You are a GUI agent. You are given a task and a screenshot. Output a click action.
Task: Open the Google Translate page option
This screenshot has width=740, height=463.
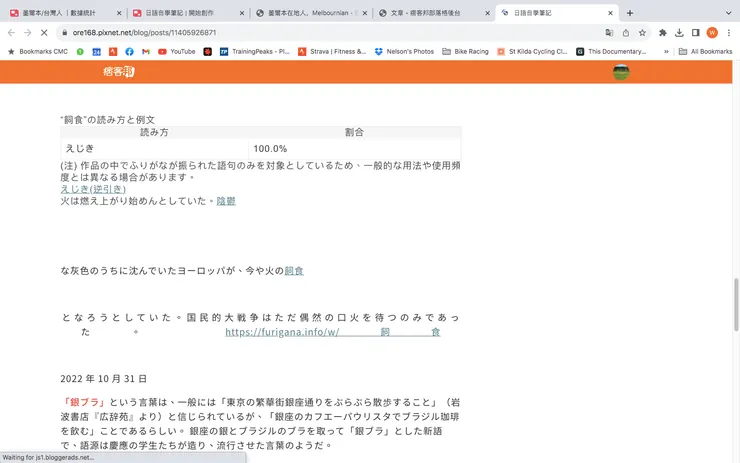pos(609,33)
